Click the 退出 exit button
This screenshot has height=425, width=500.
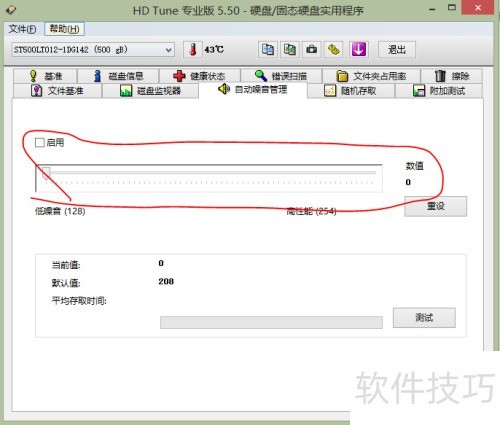coord(397,50)
